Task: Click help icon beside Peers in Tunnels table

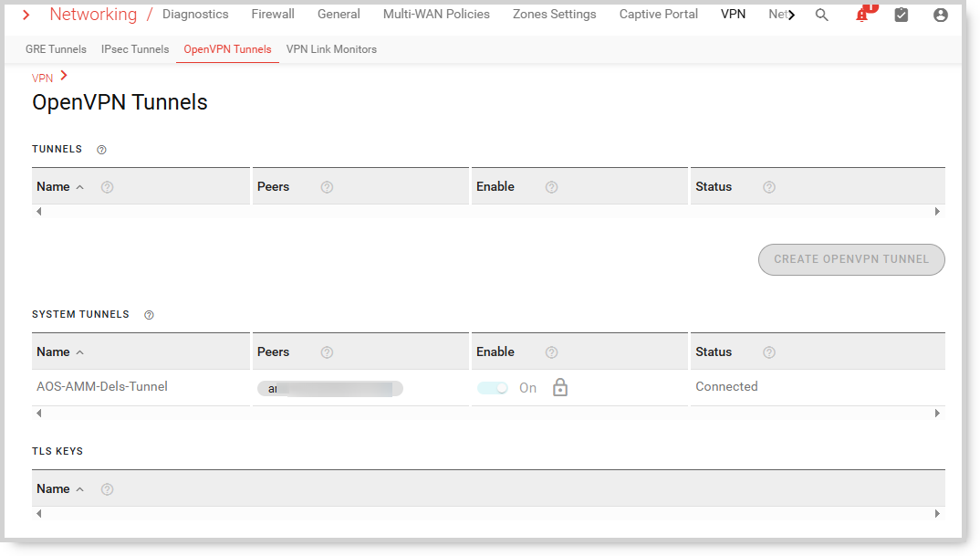Action: [327, 187]
